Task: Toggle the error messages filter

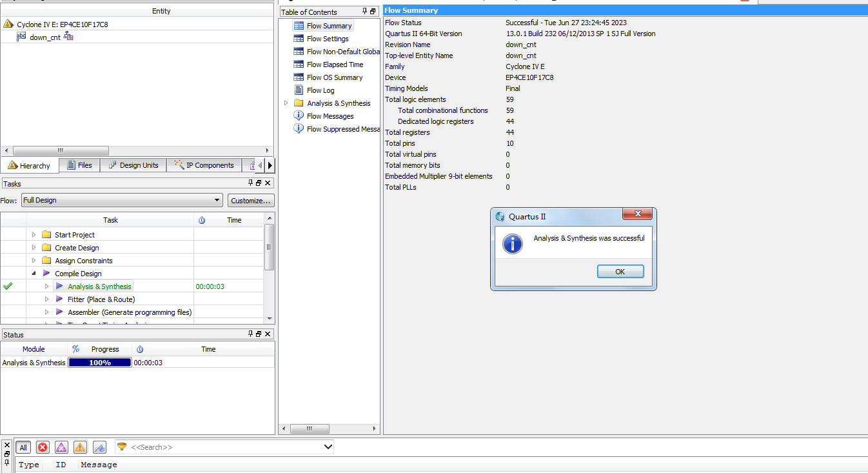Action: (43, 447)
